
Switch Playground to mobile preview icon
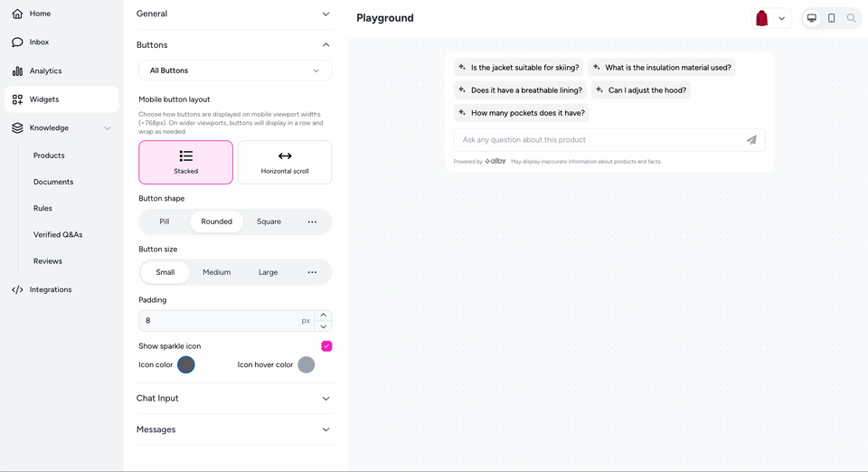pyautogui.click(x=832, y=18)
